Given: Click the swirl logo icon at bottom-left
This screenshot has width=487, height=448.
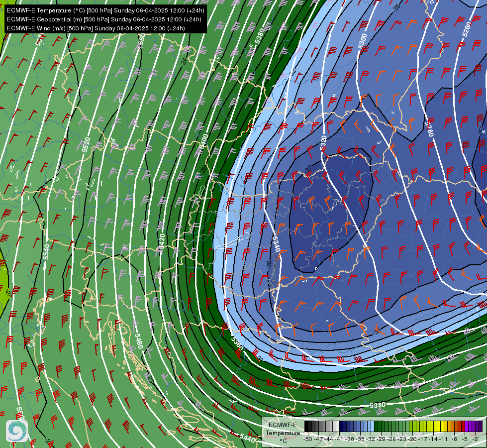Looking at the screenshot, I should coord(17,431).
